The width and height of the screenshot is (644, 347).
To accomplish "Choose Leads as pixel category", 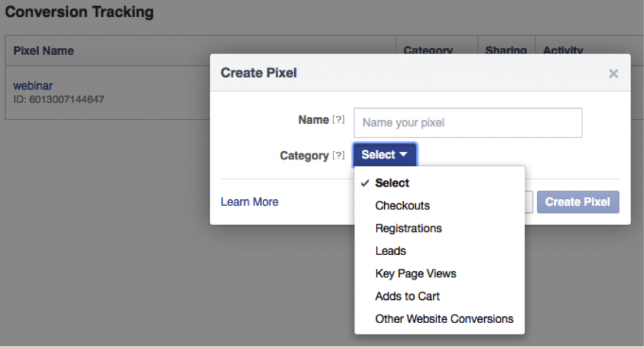I will pos(391,251).
